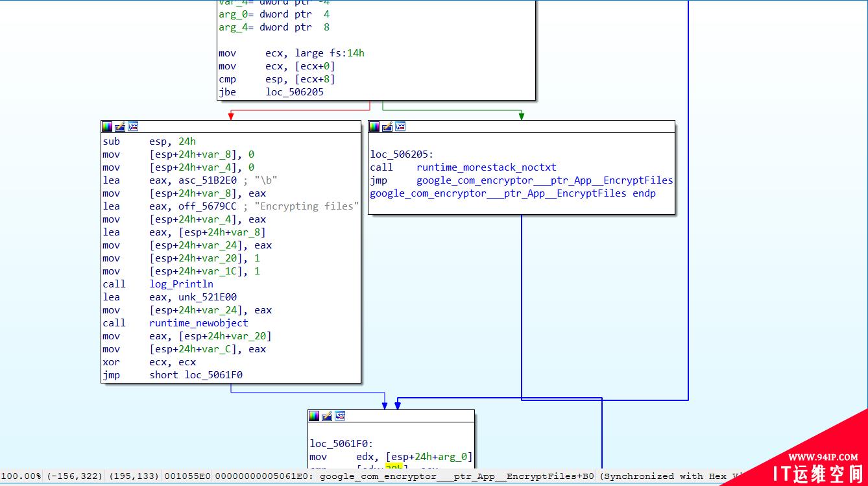Click the cmp esp, [ecx+8] instruction
Screen dimensions: 868x486
click(x=277, y=79)
